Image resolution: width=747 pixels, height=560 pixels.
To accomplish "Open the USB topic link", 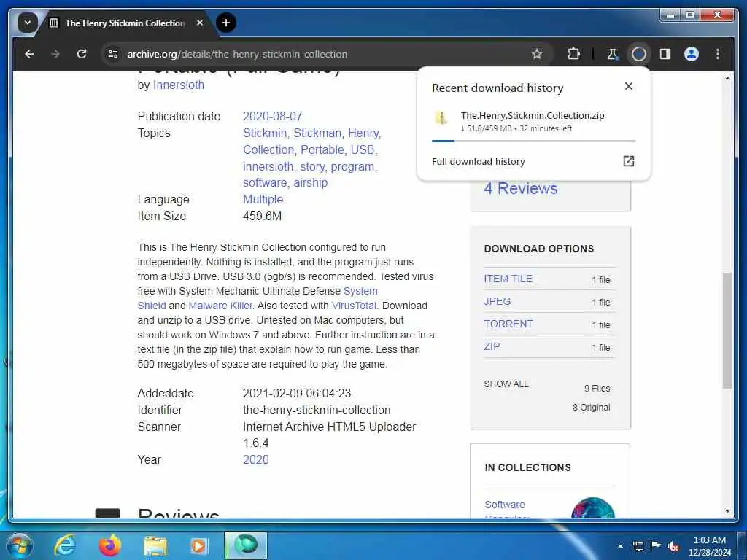I will pyautogui.click(x=363, y=149).
